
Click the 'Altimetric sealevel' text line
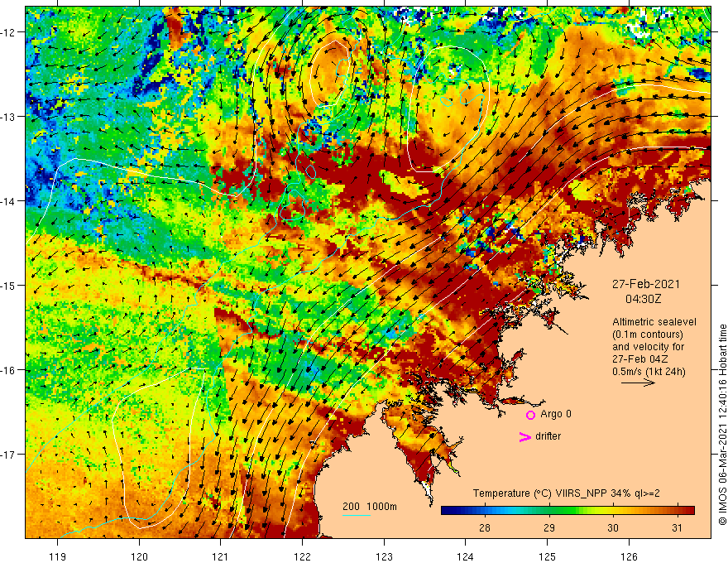point(654,322)
